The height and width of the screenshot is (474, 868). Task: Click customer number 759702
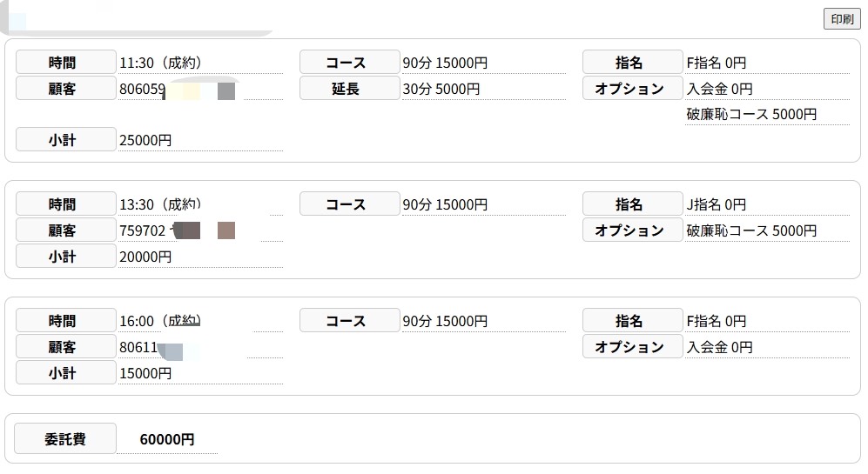[x=142, y=230]
